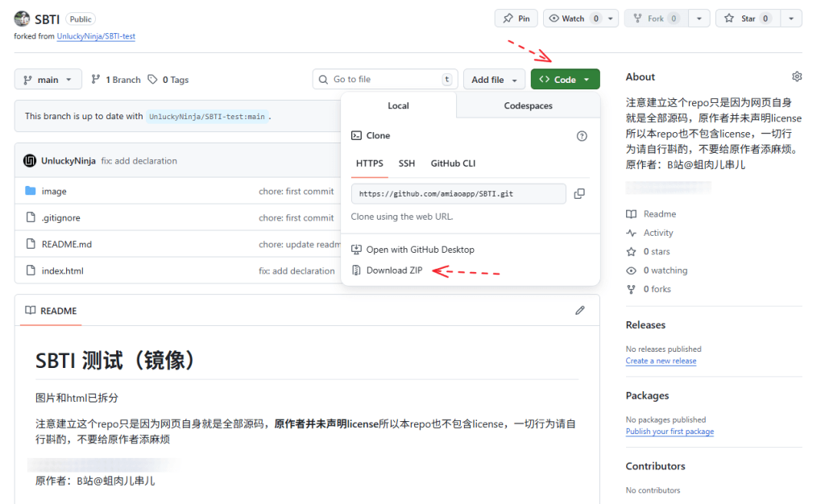Pin this repository with the Pin button
The height and width of the screenshot is (504, 825).
(516, 19)
